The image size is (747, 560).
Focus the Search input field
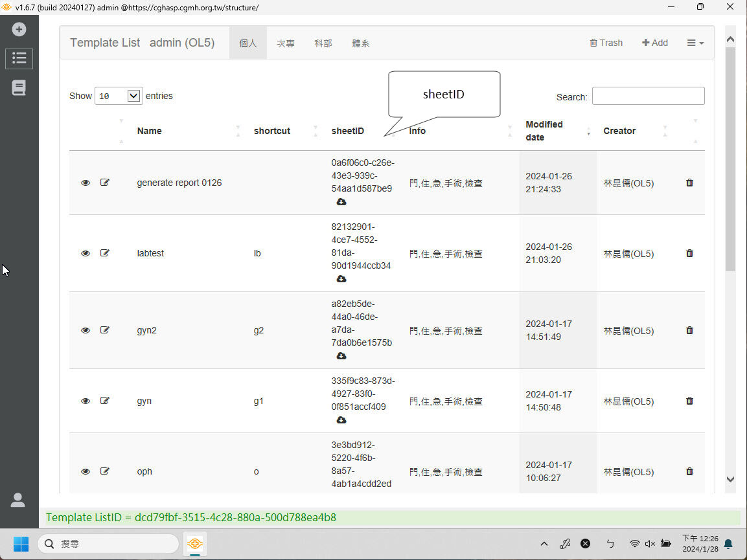point(648,96)
